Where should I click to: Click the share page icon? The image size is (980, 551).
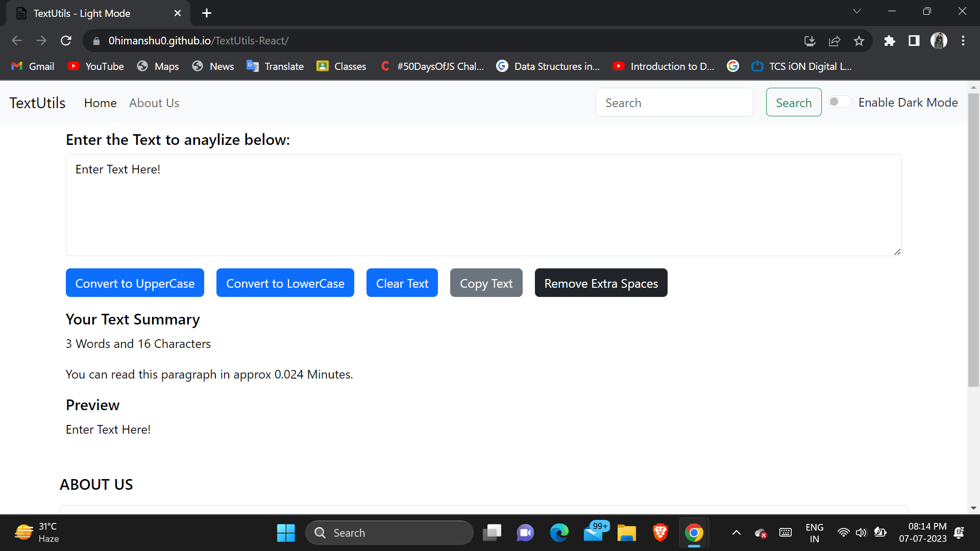pos(835,41)
